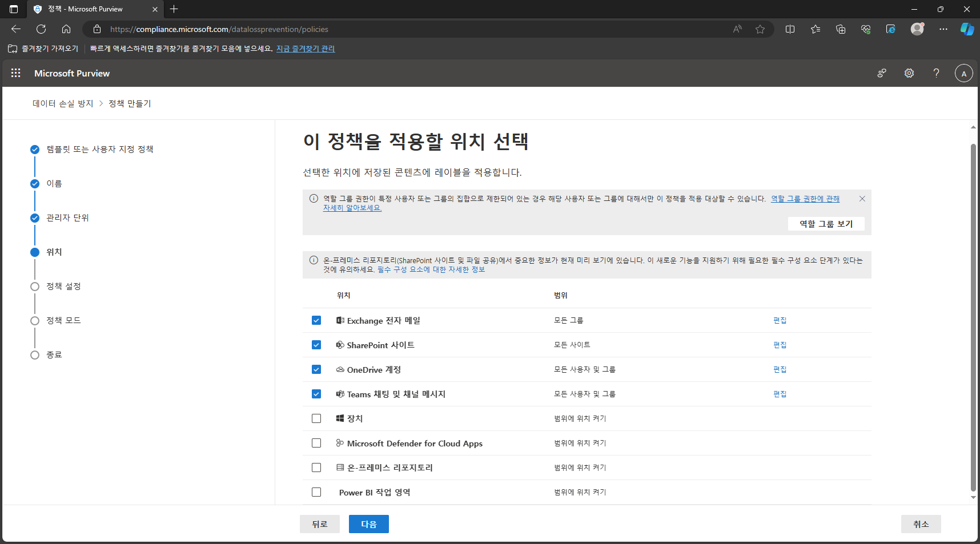Go to the 종료 wizard step

tap(54, 354)
